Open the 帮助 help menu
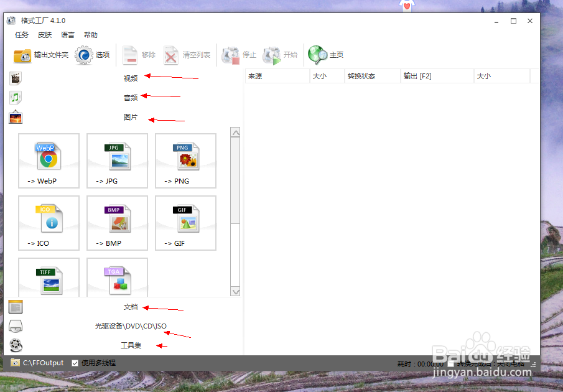 90,35
